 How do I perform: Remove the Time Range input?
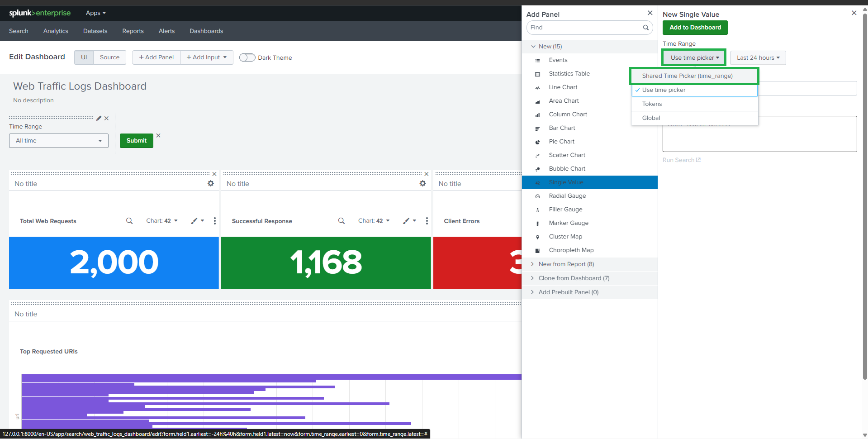click(106, 118)
